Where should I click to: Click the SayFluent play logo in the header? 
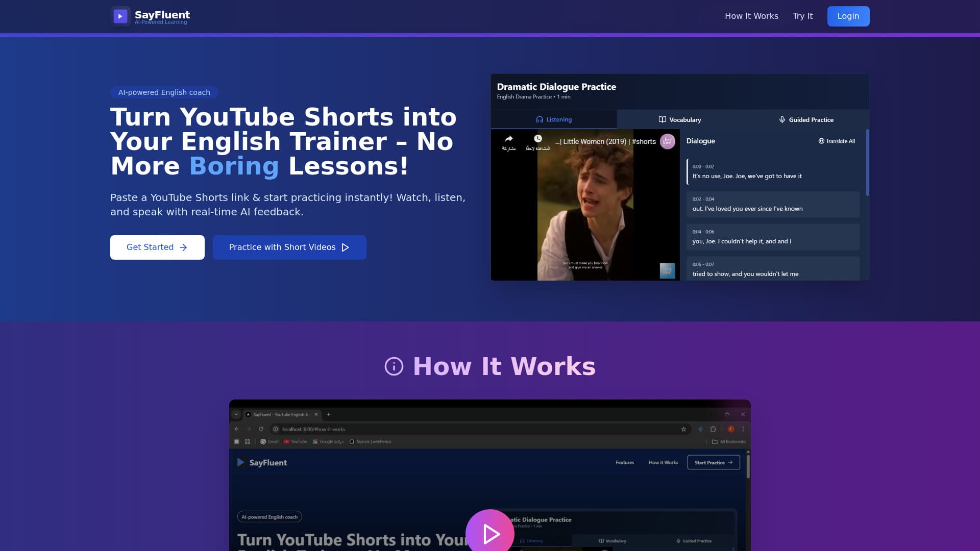(x=120, y=16)
